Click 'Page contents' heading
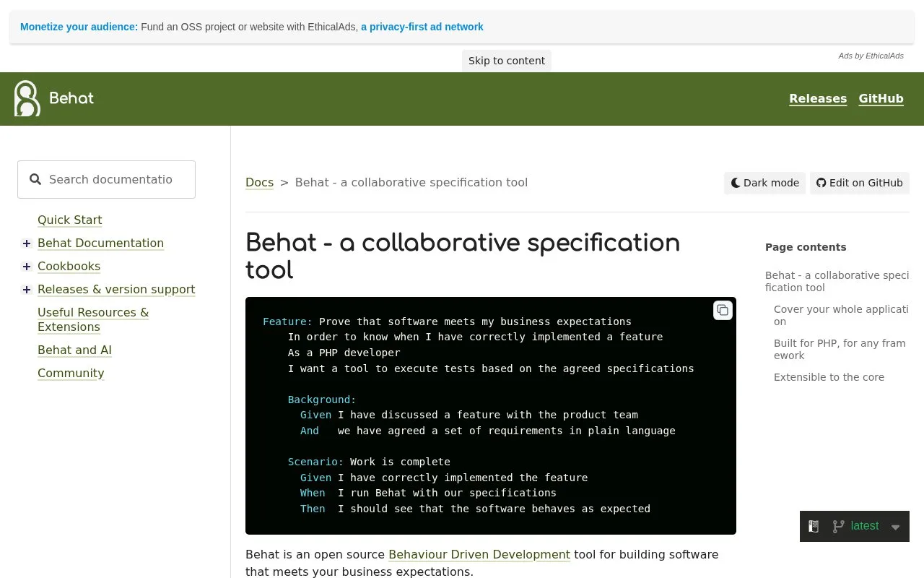 point(806,247)
